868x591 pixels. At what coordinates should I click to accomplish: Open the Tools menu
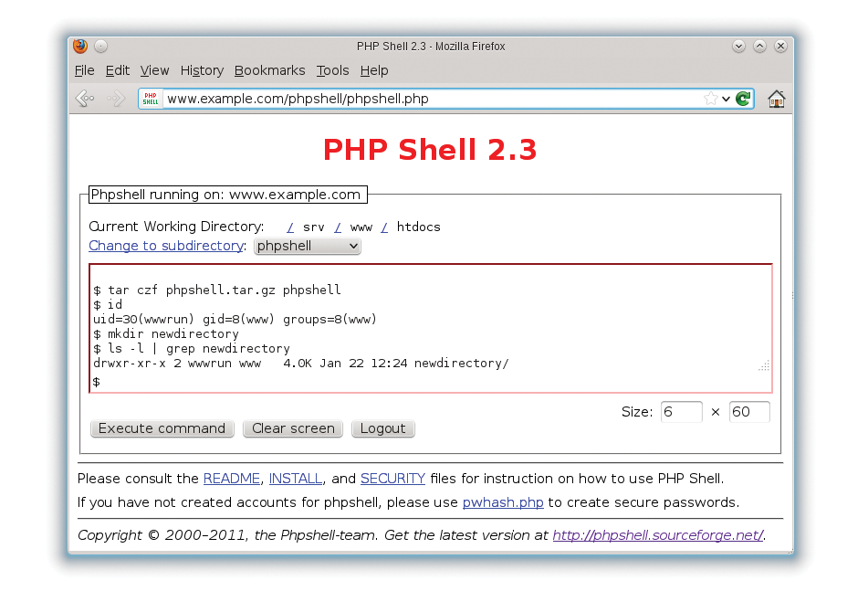332,70
